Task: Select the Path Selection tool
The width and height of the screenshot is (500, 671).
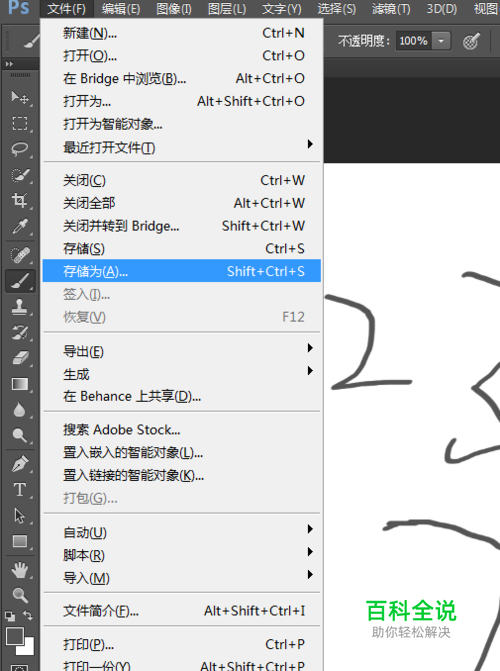Action: (x=20, y=516)
